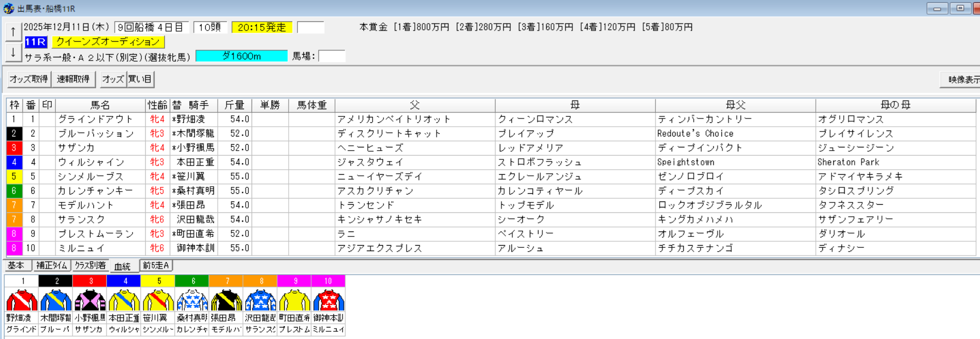Select horse サランスク
980x339 pixels.
click(x=81, y=219)
